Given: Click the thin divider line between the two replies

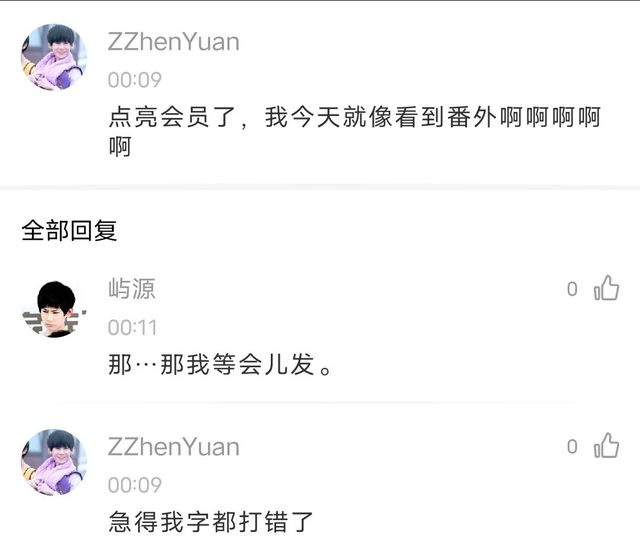Looking at the screenshot, I should pos(320,403).
